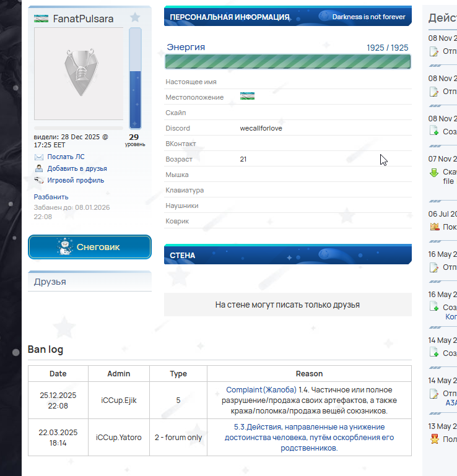Click the Разбанить link
457x476 pixels.
point(51,197)
